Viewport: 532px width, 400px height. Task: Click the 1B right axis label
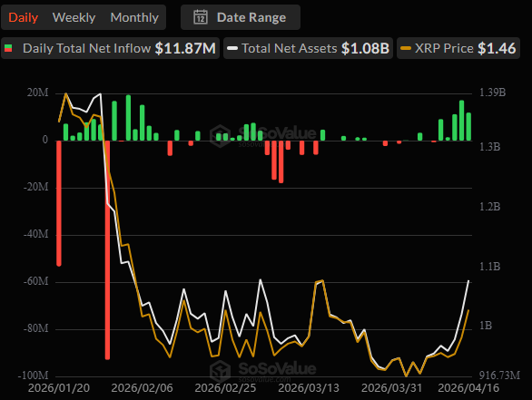tap(486, 326)
